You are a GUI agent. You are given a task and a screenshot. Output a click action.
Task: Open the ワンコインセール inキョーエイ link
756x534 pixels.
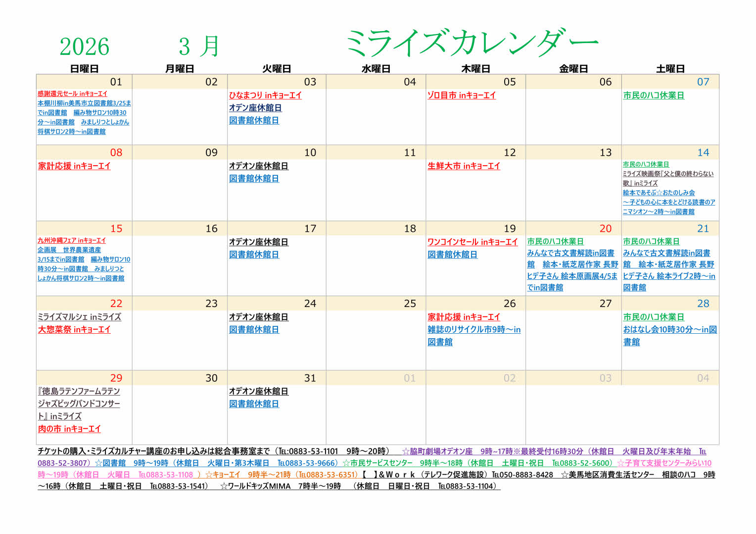tap(472, 242)
